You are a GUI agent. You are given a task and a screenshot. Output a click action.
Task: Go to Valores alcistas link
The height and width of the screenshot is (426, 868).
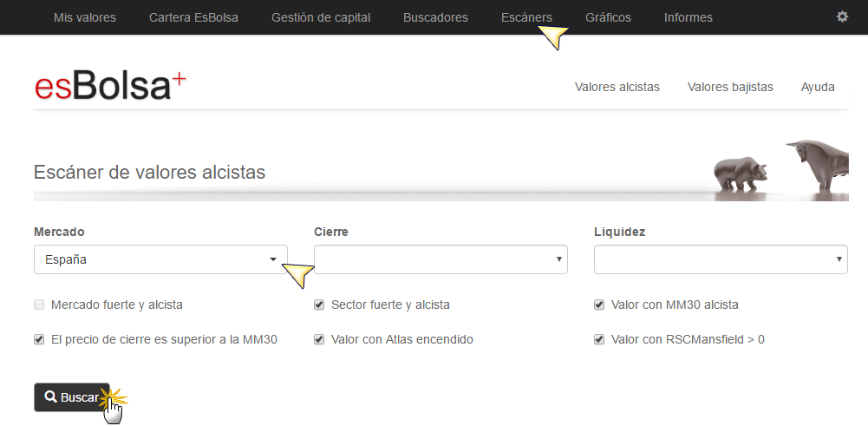[x=617, y=87]
